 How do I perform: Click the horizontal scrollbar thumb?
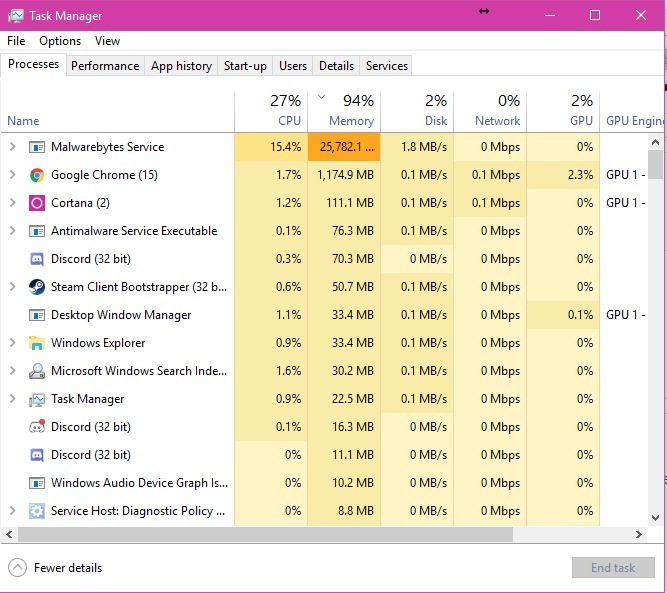point(265,535)
